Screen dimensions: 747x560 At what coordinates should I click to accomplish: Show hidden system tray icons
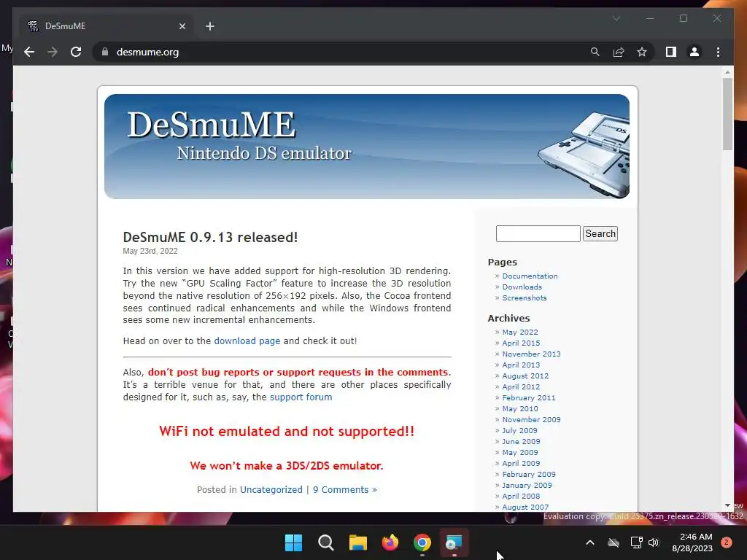[589, 542]
